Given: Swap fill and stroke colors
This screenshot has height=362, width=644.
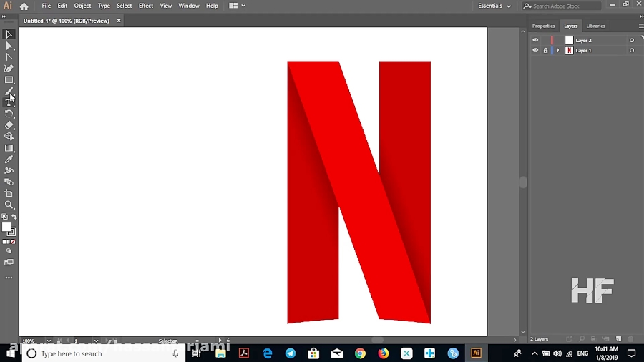Looking at the screenshot, I should pos(14,216).
